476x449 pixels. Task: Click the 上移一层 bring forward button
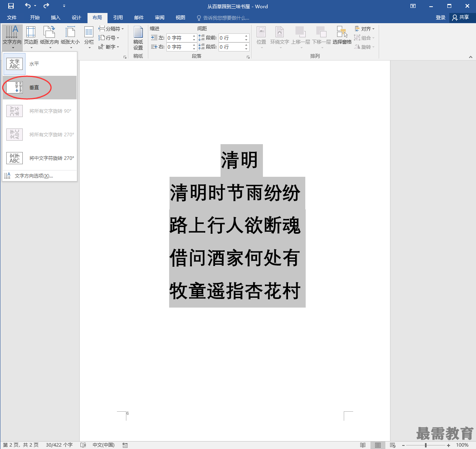301,37
